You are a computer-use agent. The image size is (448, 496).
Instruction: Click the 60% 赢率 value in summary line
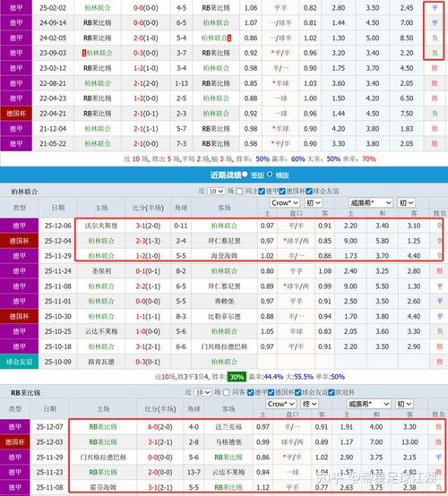coord(298,158)
